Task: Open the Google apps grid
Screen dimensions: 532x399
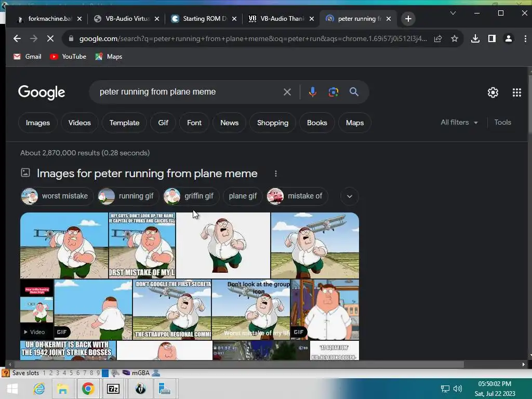Action: (517, 92)
